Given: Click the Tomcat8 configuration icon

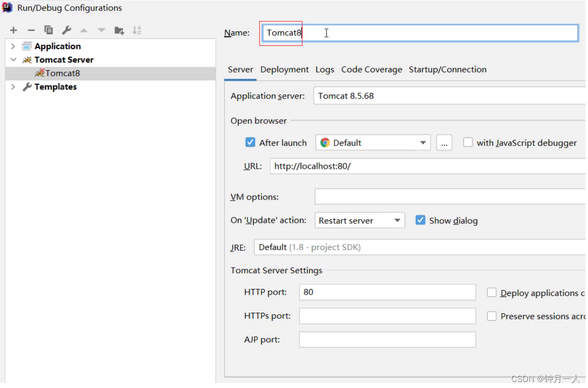Looking at the screenshot, I should click(x=39, y=73).
